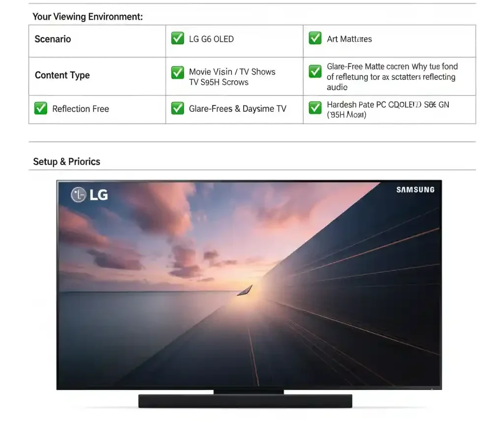Select the Content Type row header cell
The image size is (504, 422).
point(62,75)
